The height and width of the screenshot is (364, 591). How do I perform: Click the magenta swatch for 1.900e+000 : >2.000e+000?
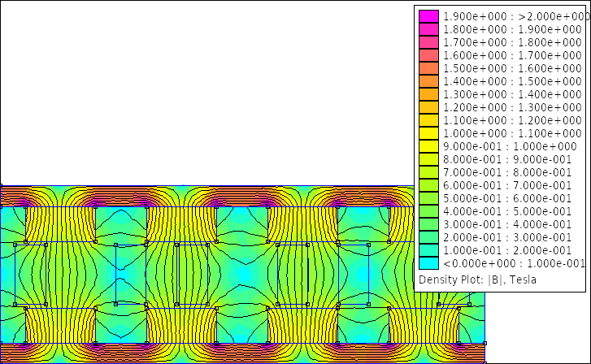(428, 16)
